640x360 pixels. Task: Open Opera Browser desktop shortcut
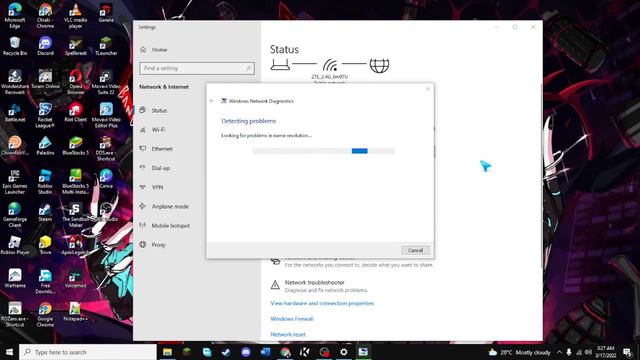tap(76, 82)
